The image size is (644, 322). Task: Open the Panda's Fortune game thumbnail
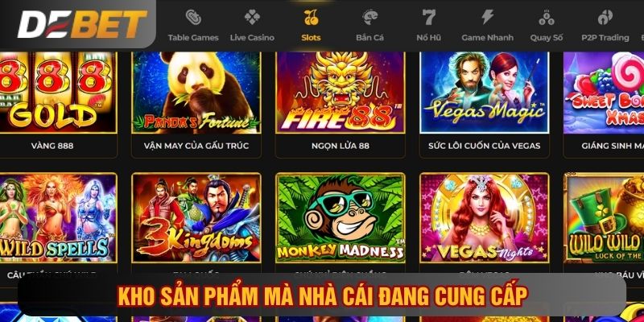(196, 92)
